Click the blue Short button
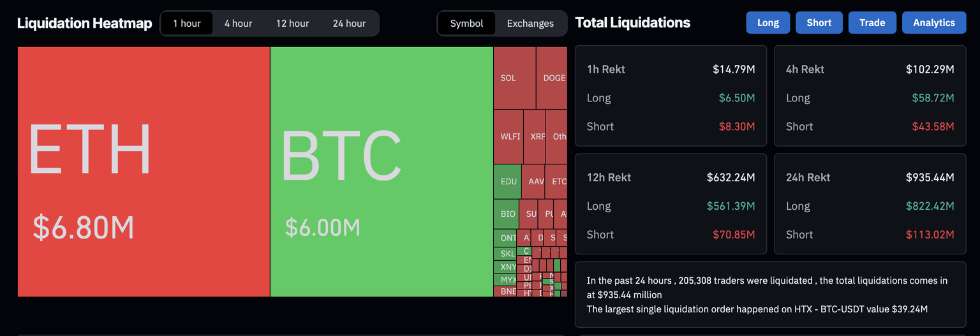The image size is (980, 336). pyautogui.click(x=819, y=23)
